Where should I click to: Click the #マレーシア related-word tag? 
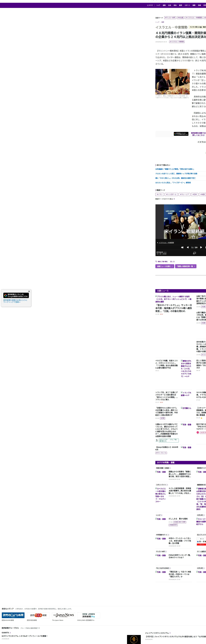pos(185,194)
